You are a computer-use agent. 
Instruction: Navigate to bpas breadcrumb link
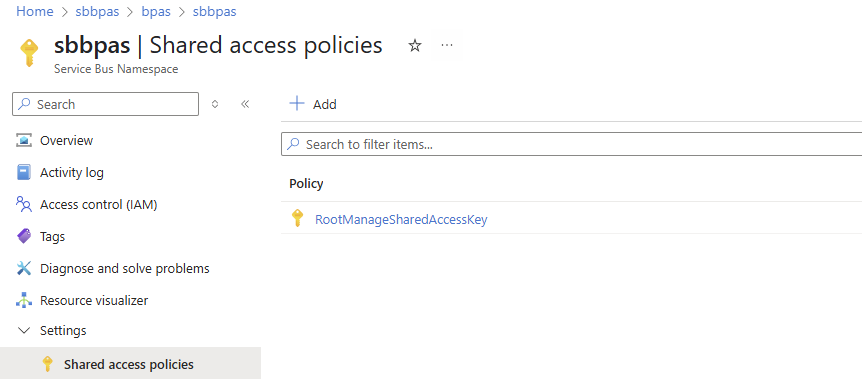click(156, 12)
